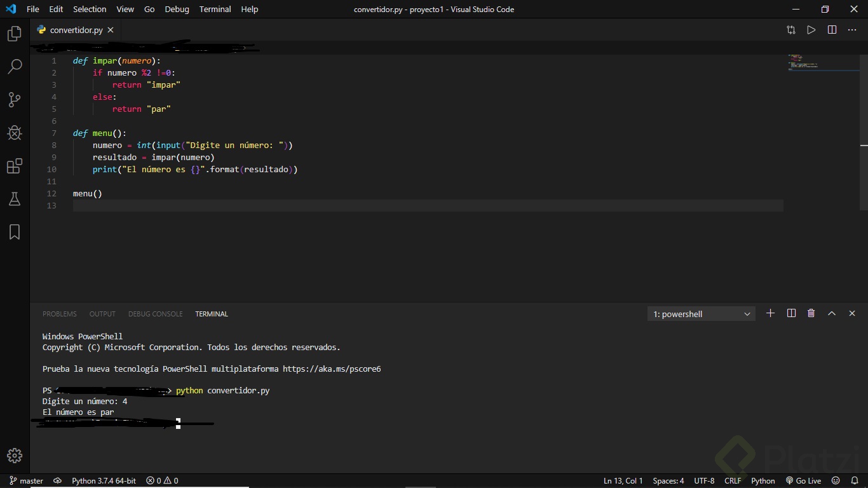The image size is (868, 488).
Task: Open the Explorer view in the activity bar
Action: pyautogui.click(x=15, y=34)
